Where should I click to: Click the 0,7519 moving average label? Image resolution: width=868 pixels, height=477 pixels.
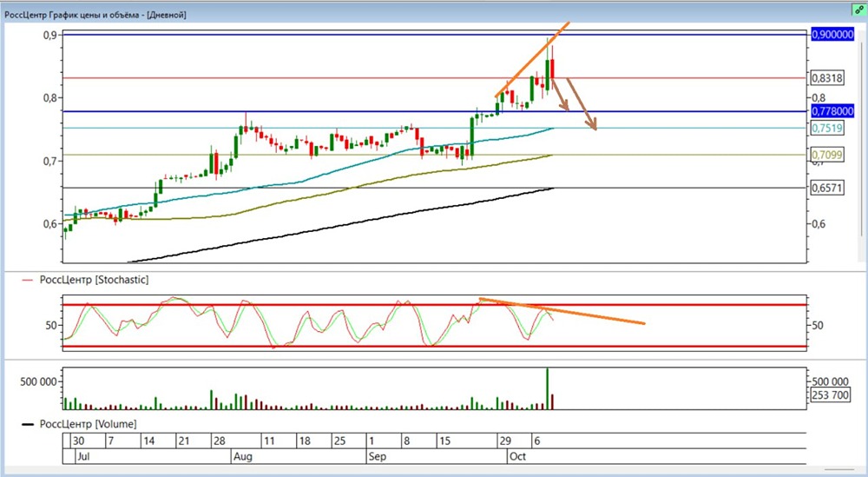(x=827, y=129)
